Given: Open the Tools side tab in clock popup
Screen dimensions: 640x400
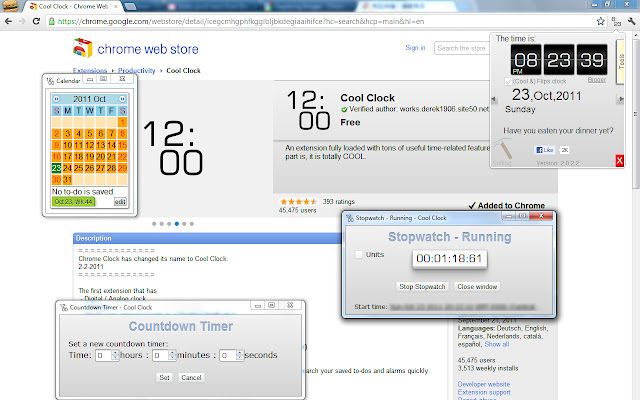Looking at the screenshot, I should [x=620, y=61].
